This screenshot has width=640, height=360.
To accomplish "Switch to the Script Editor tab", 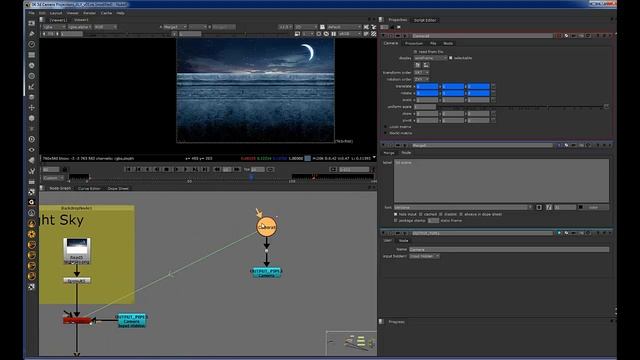I will pos(425,20).
